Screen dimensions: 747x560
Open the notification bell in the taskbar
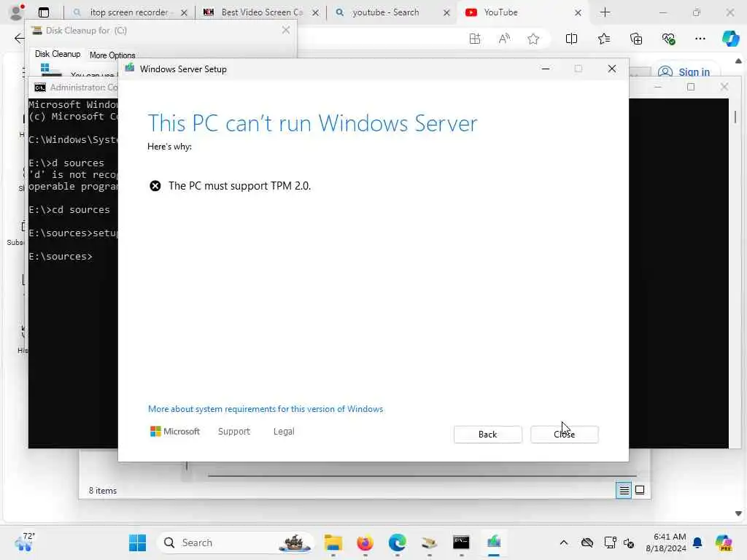(697, 542)
